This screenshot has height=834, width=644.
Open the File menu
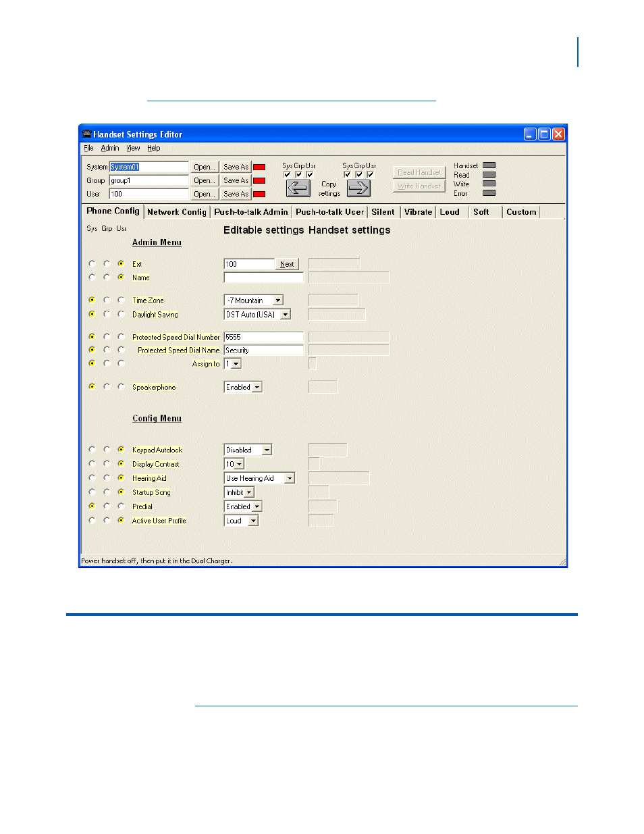88,148
